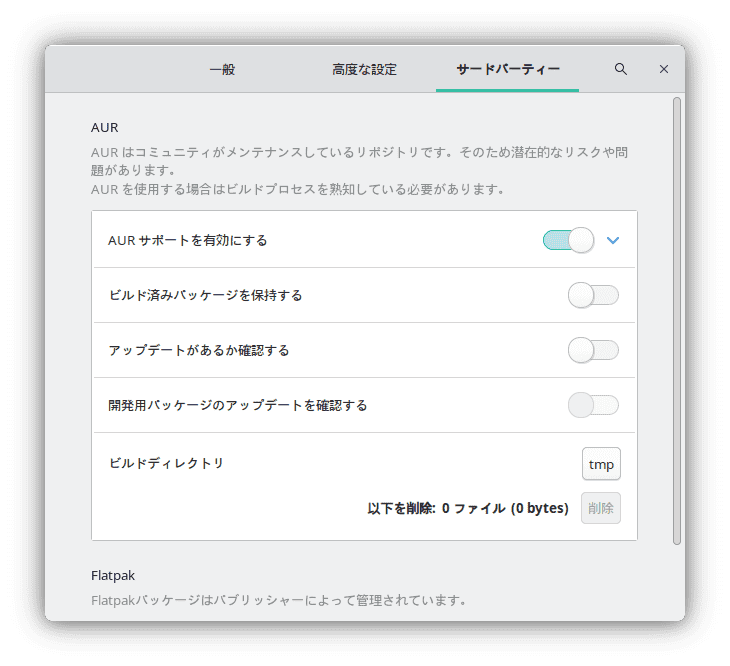The width and height of the screenshot is (730, 666).
Task: Open the search magnifier icon
Action: [x=620, y=69]
